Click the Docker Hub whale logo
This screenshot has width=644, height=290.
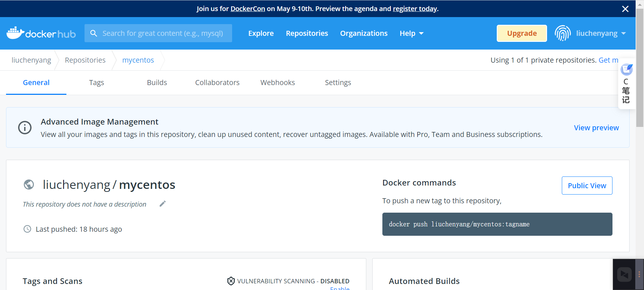click(x=15, y=33)
